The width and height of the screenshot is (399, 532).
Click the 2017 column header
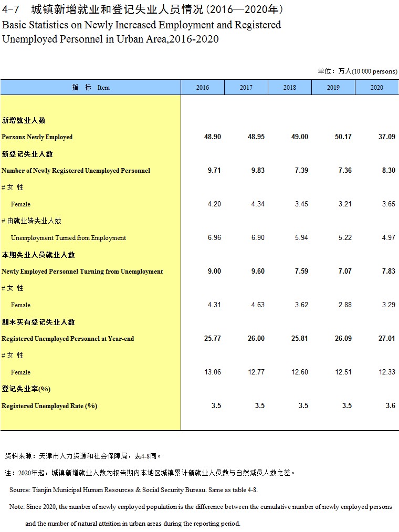click(x=246, y=87)
